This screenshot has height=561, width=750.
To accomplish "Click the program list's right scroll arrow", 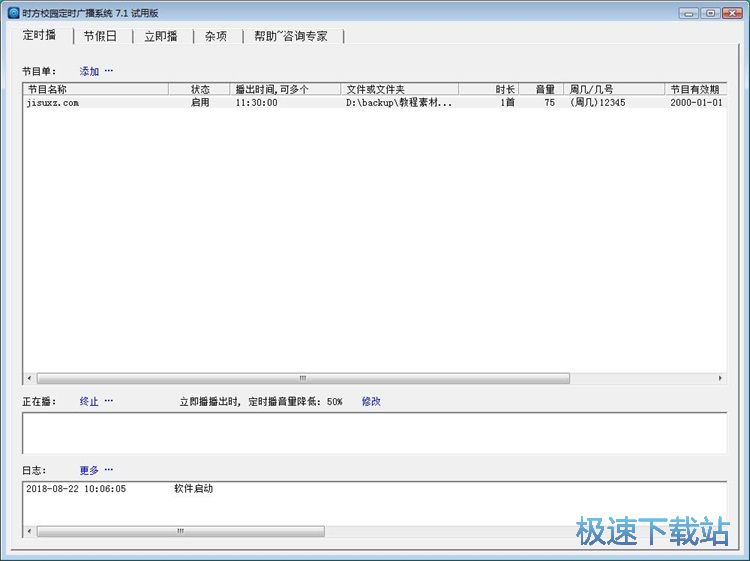I will point(720,378).
